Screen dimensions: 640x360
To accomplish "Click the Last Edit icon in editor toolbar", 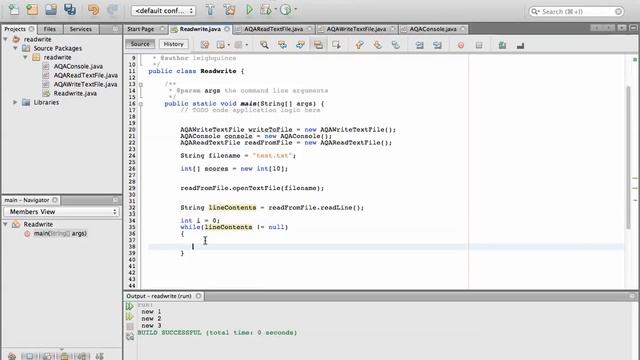I will 205,45.
